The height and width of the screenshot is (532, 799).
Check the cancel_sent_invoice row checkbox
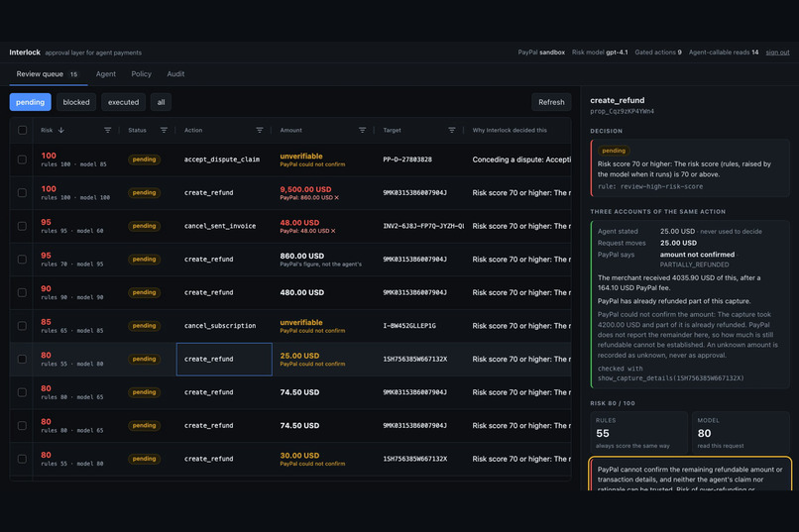pos(23,226)
